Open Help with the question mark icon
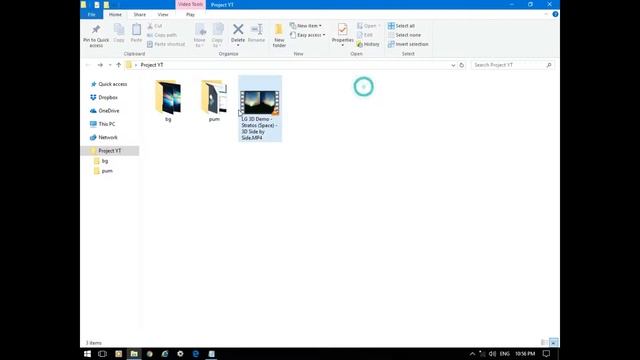Image resolution: width=640 pixels, height=360 pixels. [555, 14]
